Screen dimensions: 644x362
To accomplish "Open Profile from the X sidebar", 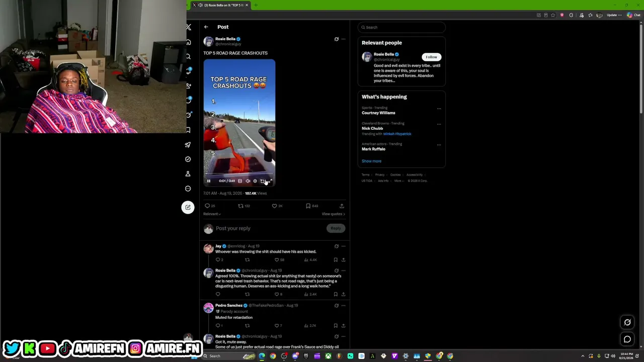I will (x=188, y=173).
